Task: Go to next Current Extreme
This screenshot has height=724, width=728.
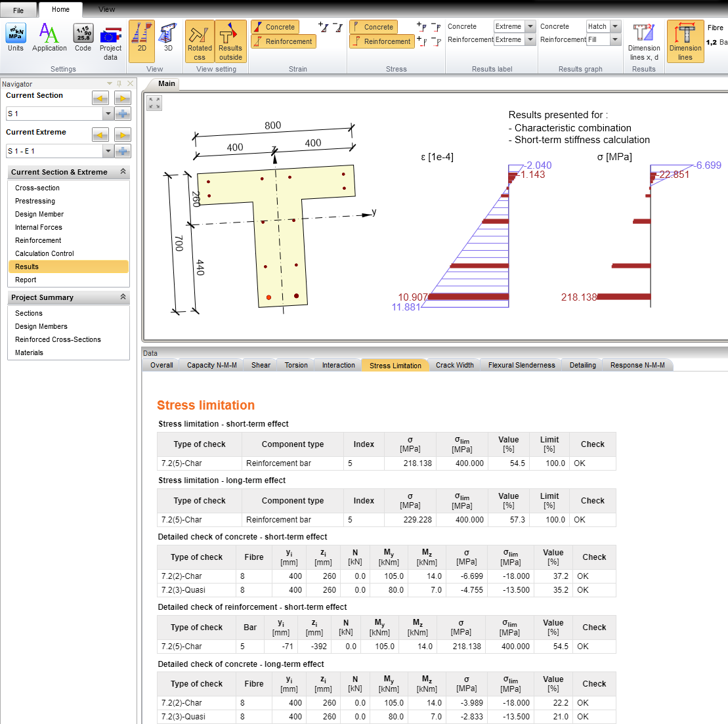Action: (x=123, y=135)
